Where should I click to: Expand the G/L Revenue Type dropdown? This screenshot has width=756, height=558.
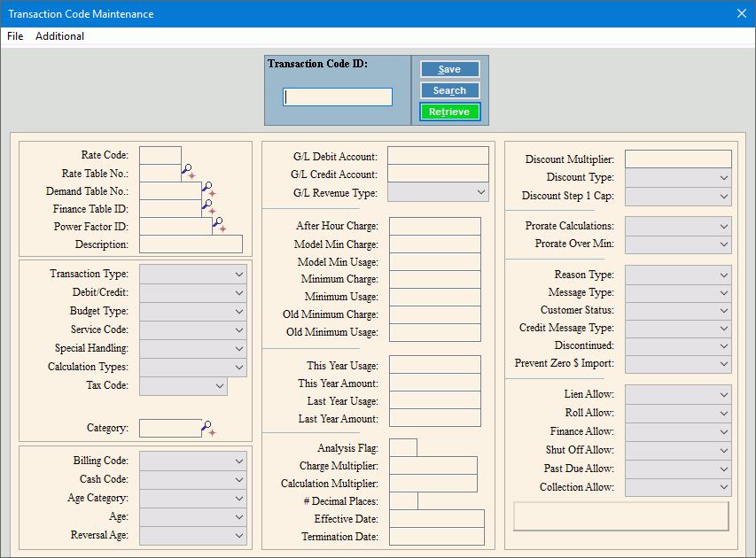pos(439,192)
